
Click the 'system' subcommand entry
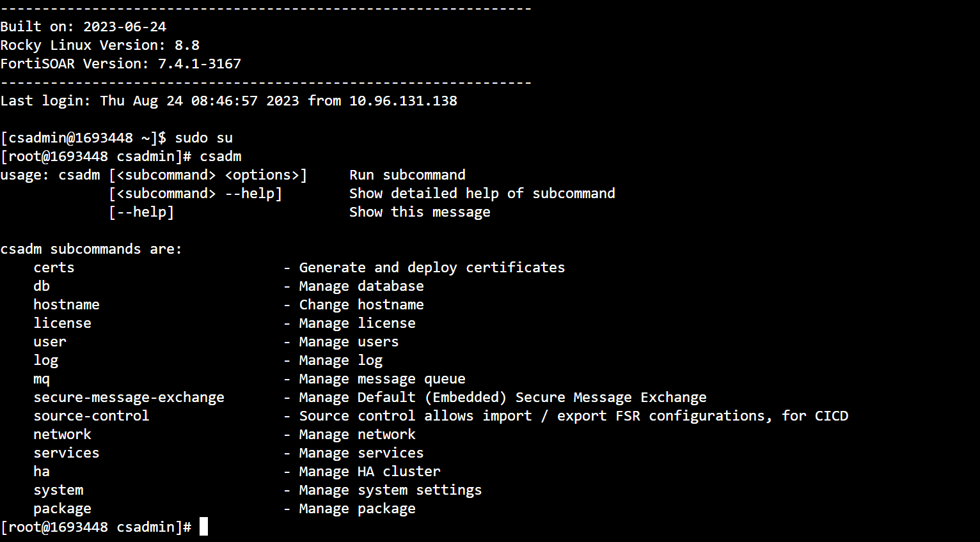coord(58,490)
